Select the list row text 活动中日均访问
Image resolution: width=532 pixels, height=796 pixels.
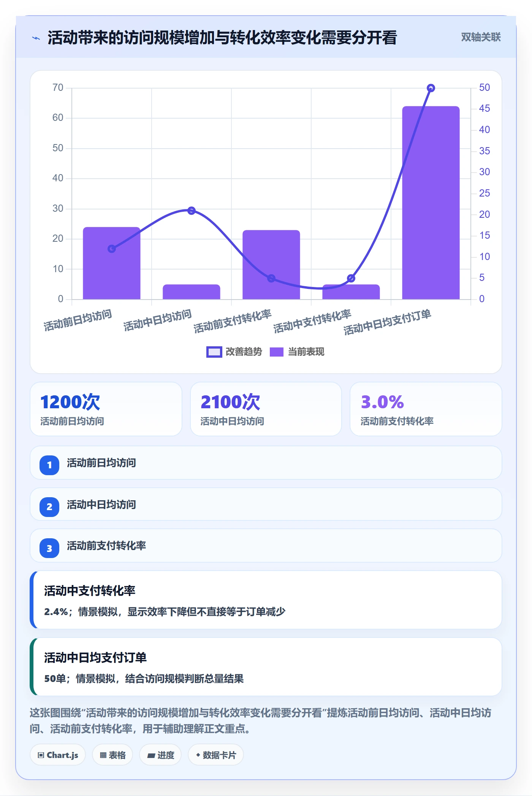click(x=101, y=505)
